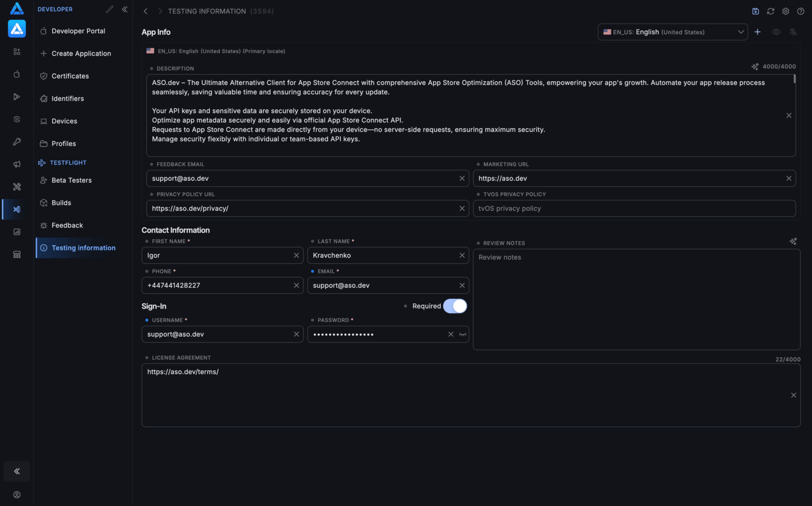Add a new locale with the plus icon
This screenshot has height=506, width=812.
758,32
